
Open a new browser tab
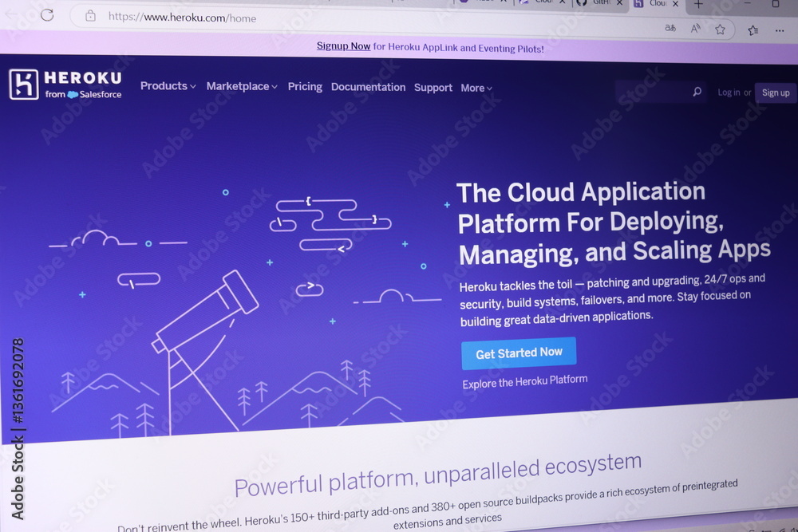point(698,5)
